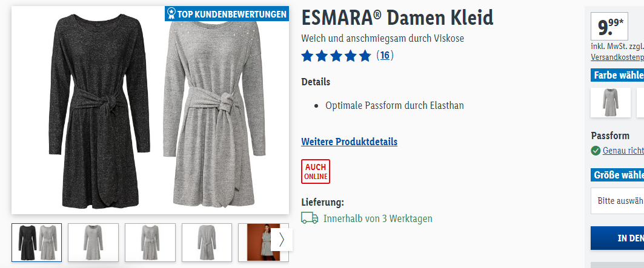Select the grey dress with belt thumbnail
Image resolution: width=644 pixels, height=268 pixels.
(x=150, y=243)
